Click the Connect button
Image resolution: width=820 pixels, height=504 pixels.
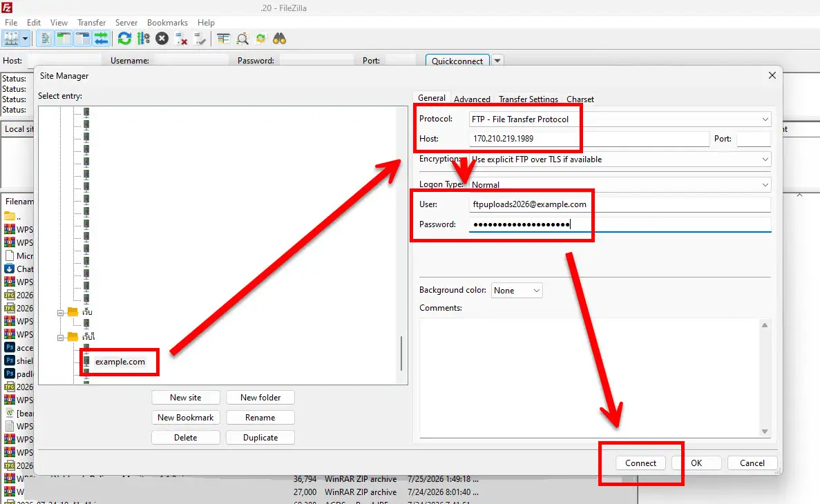[x=640, y=463]
